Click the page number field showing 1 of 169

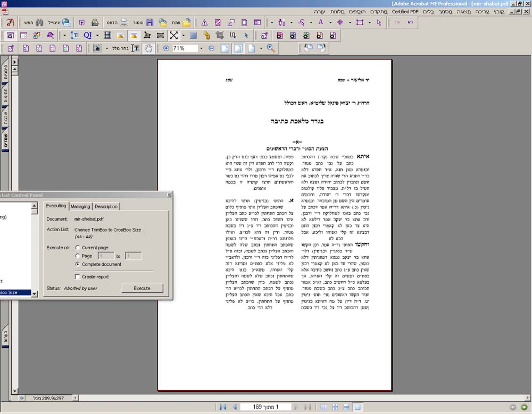265,407
